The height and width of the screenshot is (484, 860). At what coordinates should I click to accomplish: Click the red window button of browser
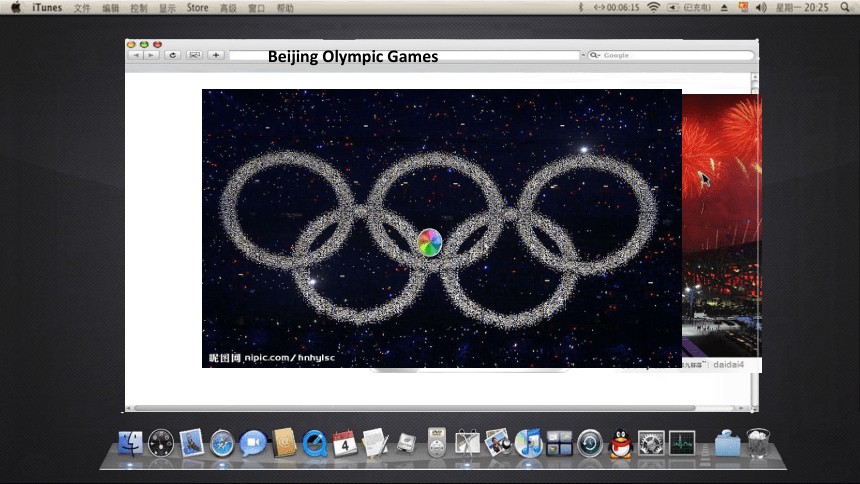tap(157, 44)
